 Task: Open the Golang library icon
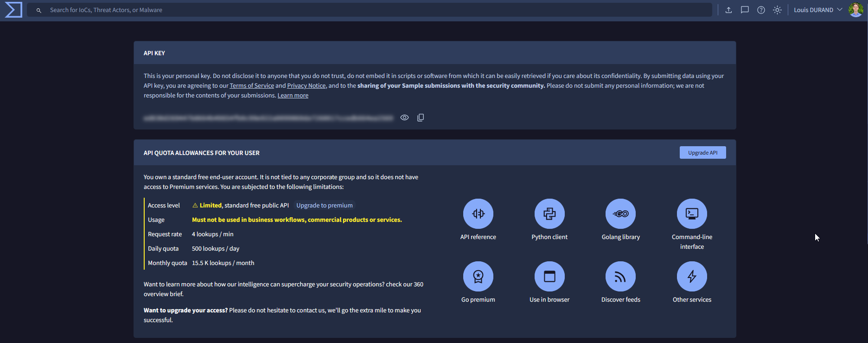620,214
